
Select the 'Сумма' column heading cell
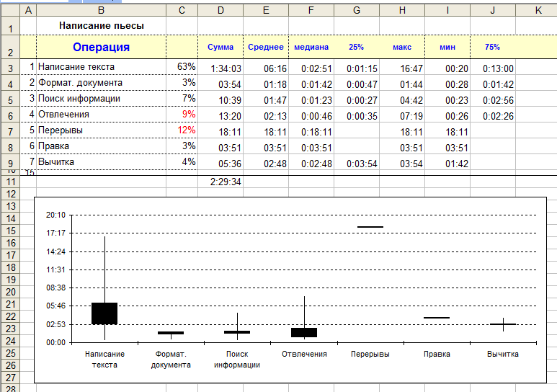point(220,48)
